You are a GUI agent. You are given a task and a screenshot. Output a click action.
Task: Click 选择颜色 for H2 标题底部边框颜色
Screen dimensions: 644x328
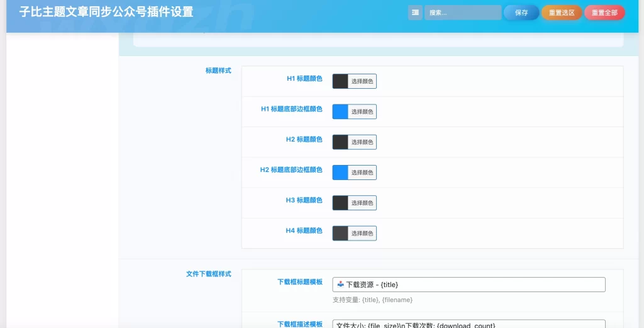(x=362, y=172)
